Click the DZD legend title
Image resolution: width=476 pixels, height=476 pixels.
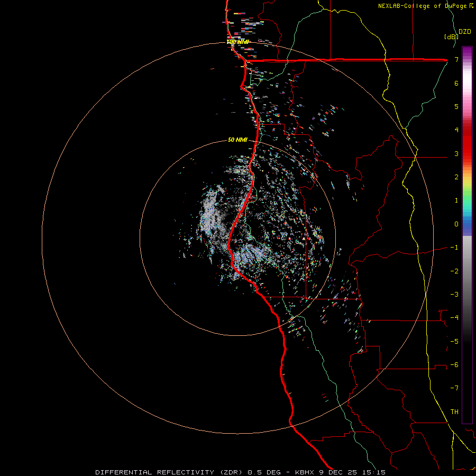pos(465,32)
